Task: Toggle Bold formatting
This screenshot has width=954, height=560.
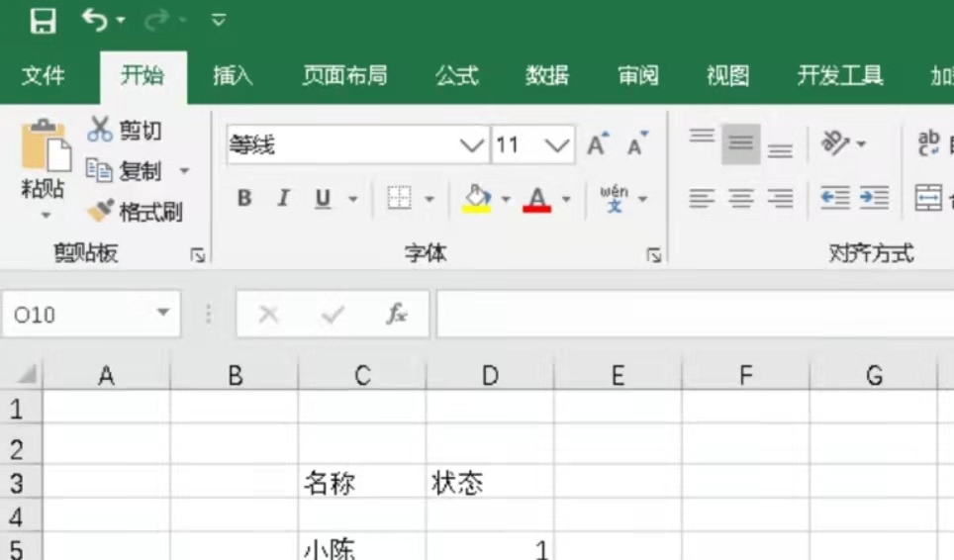Action: [x=244, y=199]
